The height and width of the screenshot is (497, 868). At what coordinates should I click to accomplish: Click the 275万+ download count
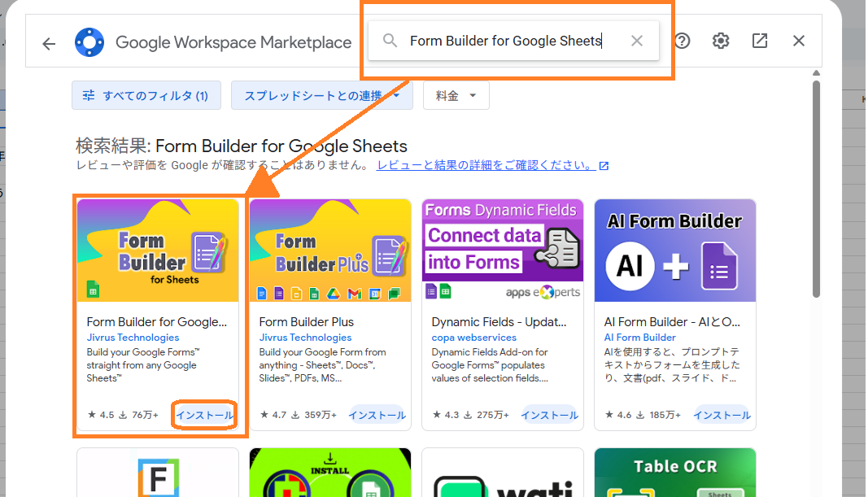[486, 415]
